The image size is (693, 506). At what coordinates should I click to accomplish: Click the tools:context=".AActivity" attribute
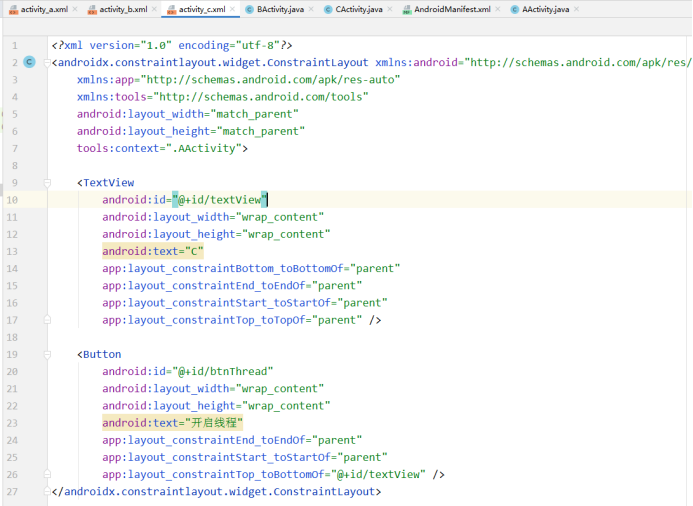162,148
